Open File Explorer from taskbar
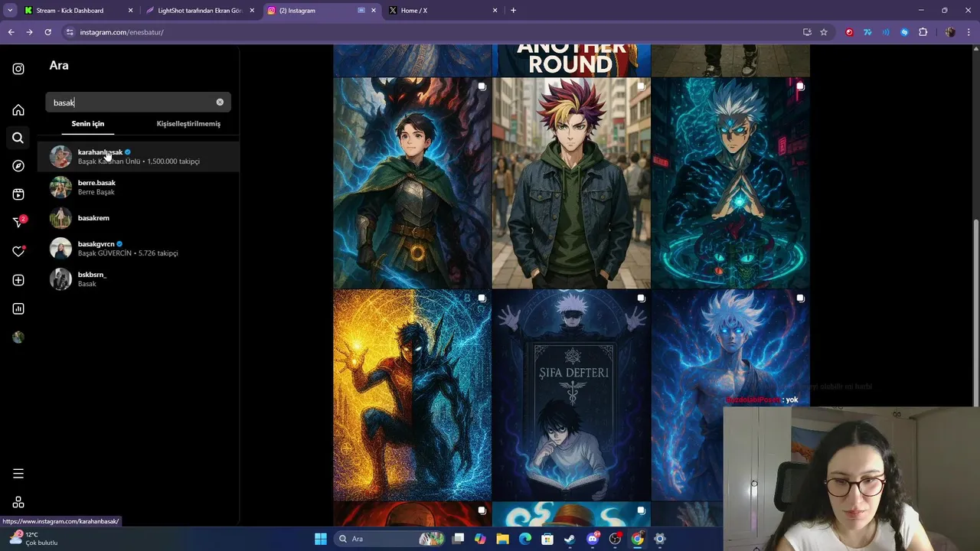This screenshot has width=980, height=551. click(502, 539)
